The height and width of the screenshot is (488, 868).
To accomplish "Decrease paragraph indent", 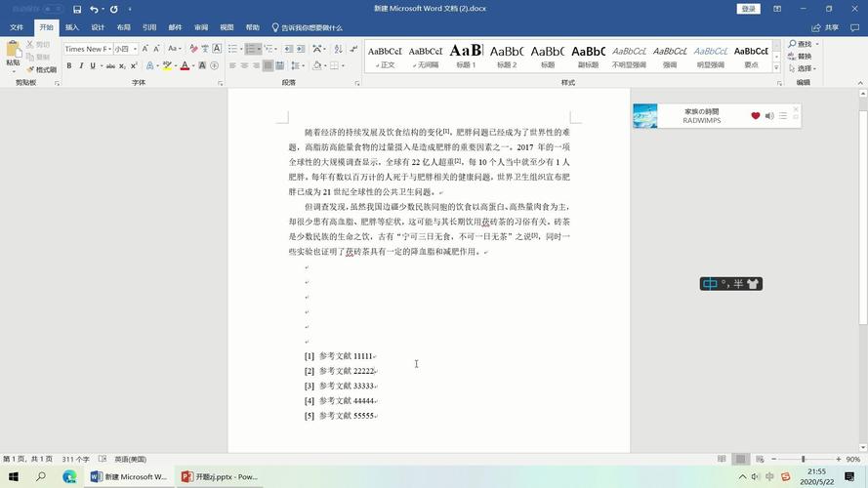I will 288,49.
